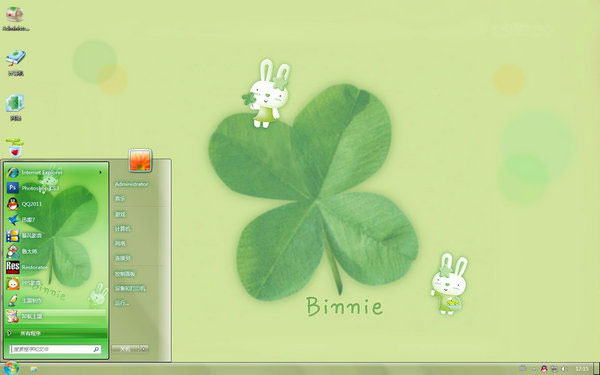This screenshot has height=375, width=600.
Task: Open Games from the Start menu
Action: (121, 214)
